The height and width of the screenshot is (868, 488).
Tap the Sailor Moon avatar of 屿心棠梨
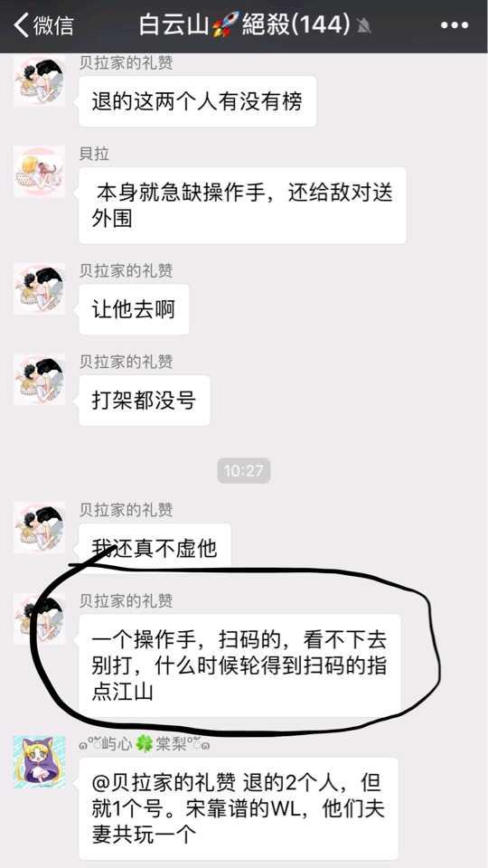(x=39, y=761)
